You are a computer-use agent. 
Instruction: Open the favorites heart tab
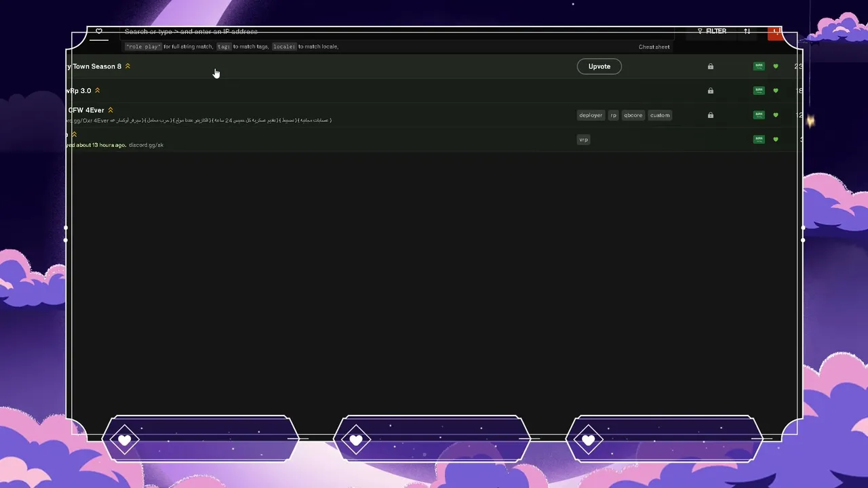pyautogui.click(x=99, y=31)
